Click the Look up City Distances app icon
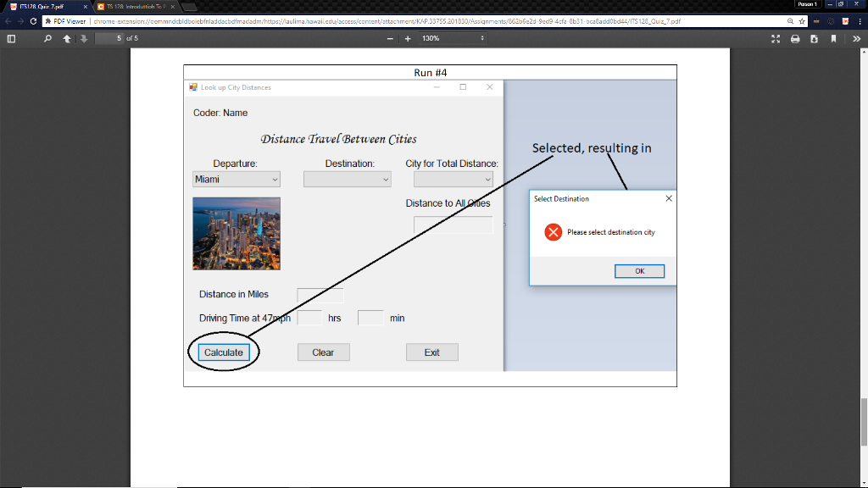This screenshot has height=488, width=868. (x=193, y=87)
